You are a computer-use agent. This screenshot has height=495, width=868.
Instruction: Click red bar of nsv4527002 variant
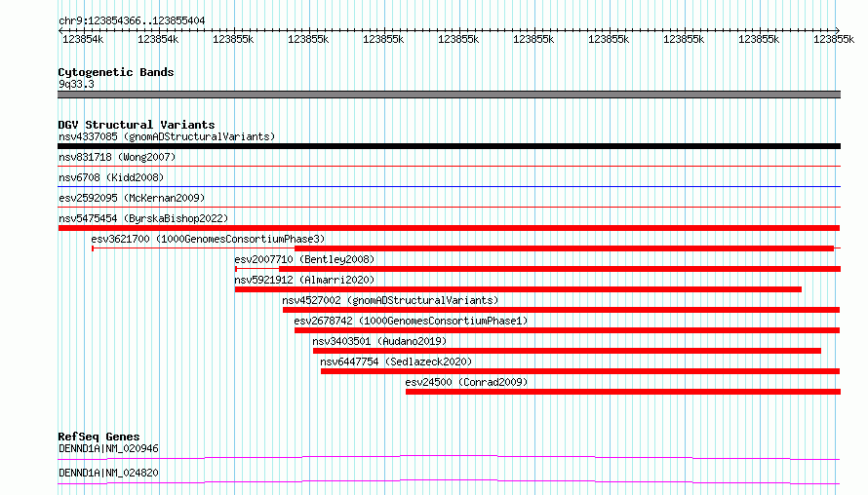pyautogui.click(x=562, y=310)
